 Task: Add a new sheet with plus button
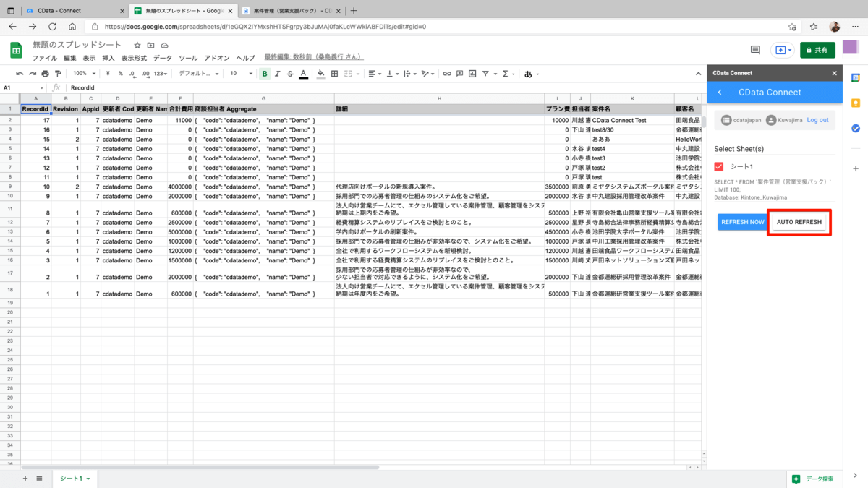tap(25, 479)
